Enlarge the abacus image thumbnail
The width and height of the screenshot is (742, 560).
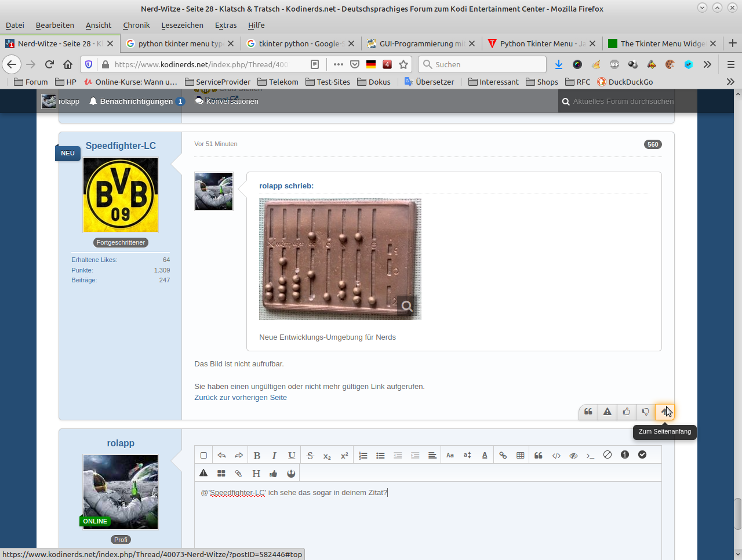(340, 259)
